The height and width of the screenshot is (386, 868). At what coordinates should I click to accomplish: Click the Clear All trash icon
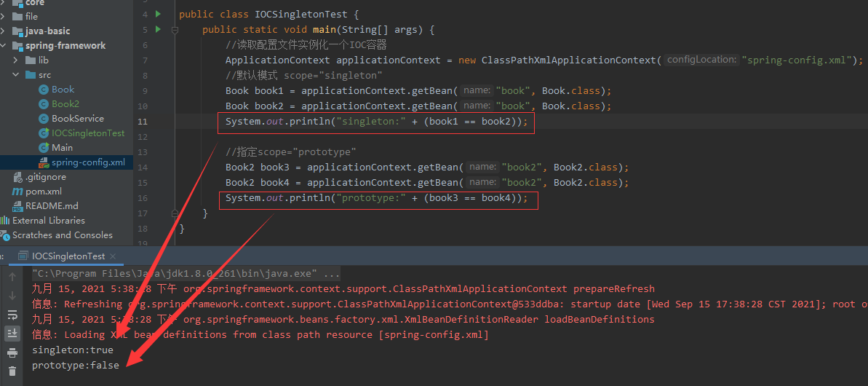coord(12,371)
